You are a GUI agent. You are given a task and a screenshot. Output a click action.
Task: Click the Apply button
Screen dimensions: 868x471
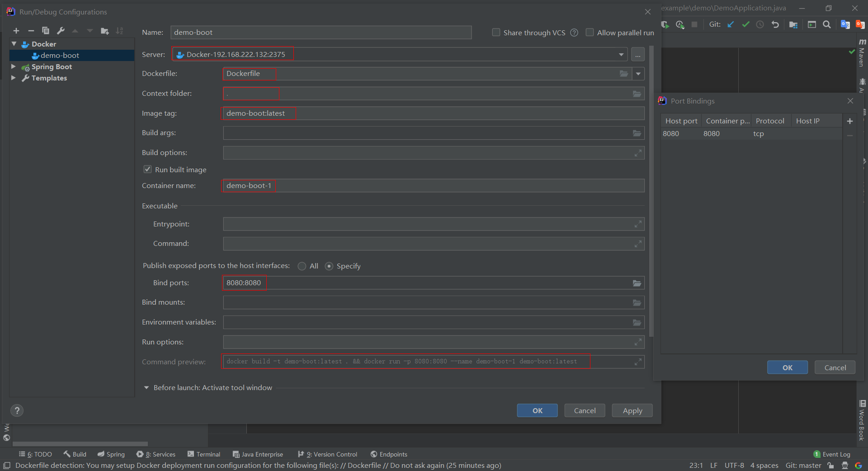point(632,410)
